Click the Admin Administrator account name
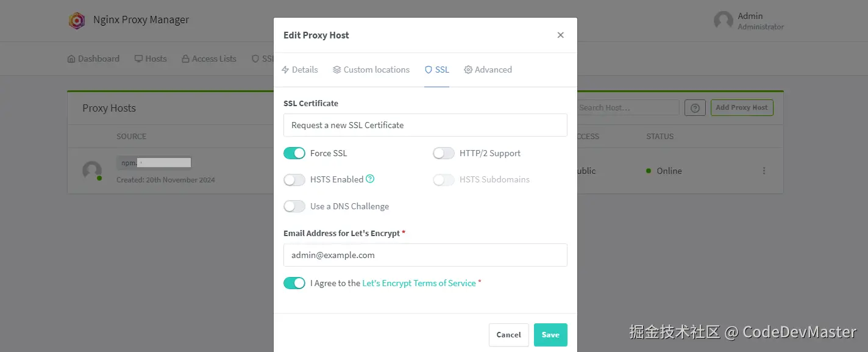Image resolution: width=868 pixels, height=352 pixels. [761, 21]
